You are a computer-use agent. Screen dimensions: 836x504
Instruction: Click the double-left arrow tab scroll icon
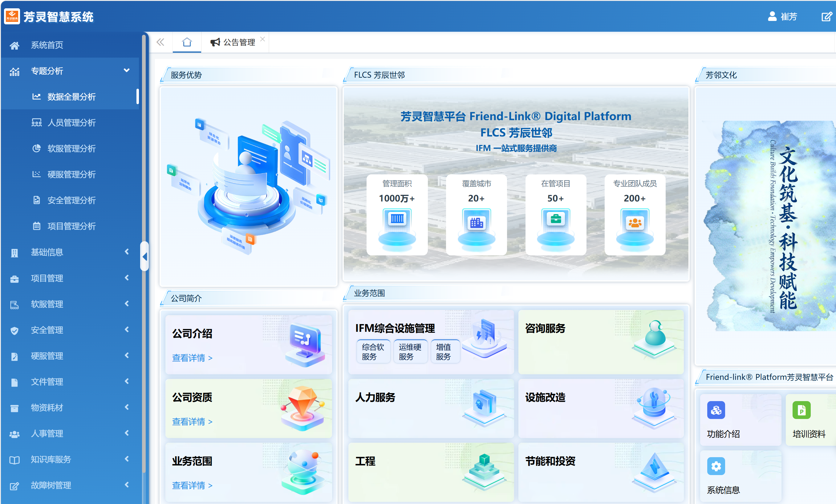(x=160, y=42)
